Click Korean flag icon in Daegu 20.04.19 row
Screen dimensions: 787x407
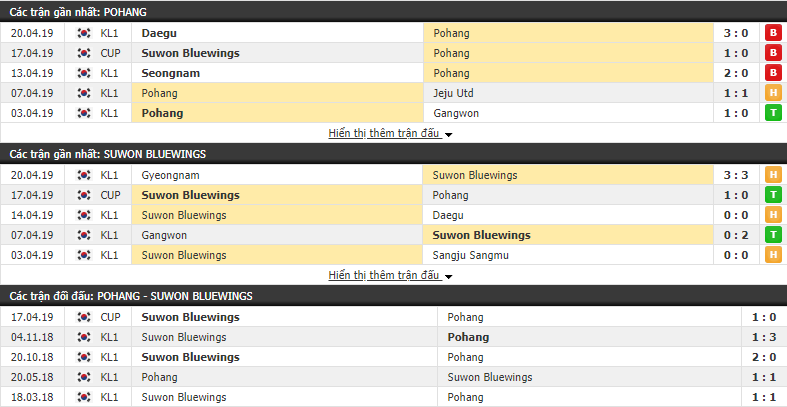(83, 33)
